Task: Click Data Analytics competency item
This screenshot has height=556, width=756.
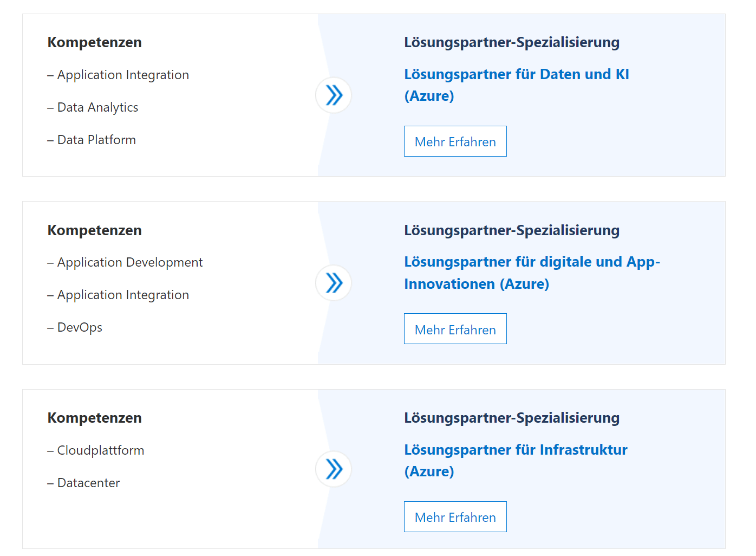Action: tap(97, 107)
